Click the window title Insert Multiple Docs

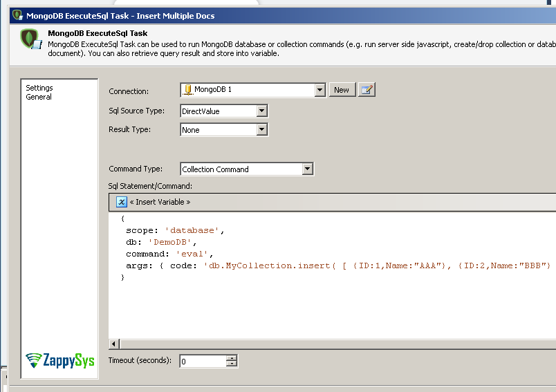[x=176, y=16]
